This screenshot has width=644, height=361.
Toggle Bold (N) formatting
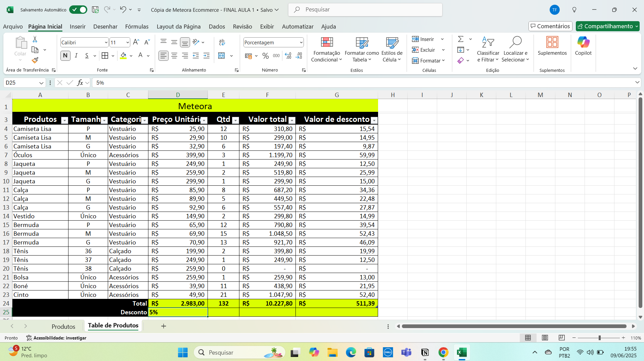65,56
